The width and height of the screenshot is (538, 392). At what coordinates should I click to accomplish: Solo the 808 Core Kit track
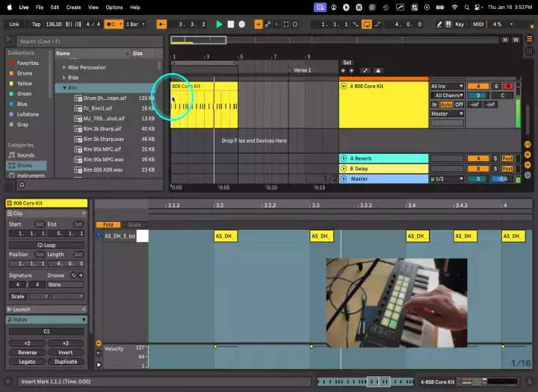pyautogui.click(x=495, y=86)
